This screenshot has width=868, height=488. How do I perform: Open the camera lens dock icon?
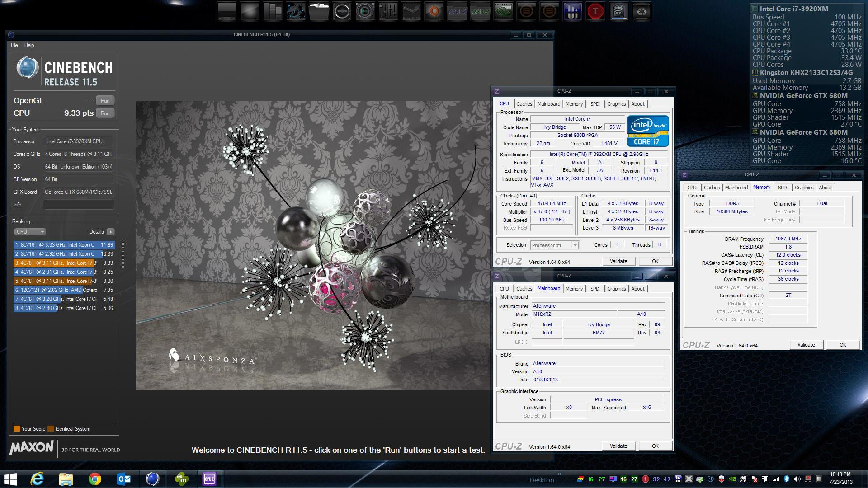pyautogui.click(x=364, y=12)
